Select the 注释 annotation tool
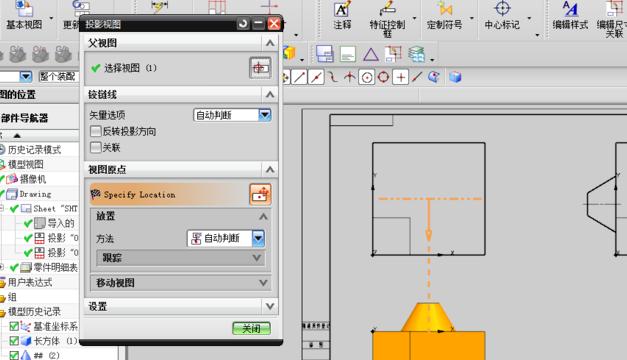Viewport: 627px width, 360px height. tap(342, 15)
